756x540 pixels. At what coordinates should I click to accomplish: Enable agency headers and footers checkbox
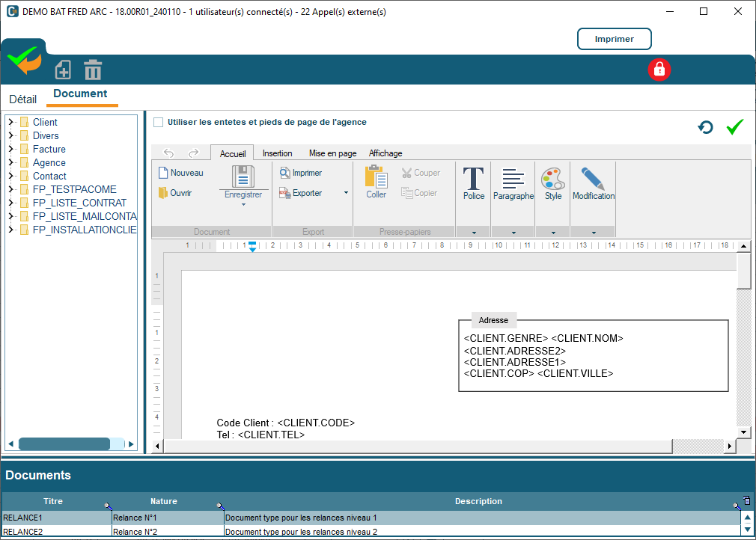coord(158,123)
